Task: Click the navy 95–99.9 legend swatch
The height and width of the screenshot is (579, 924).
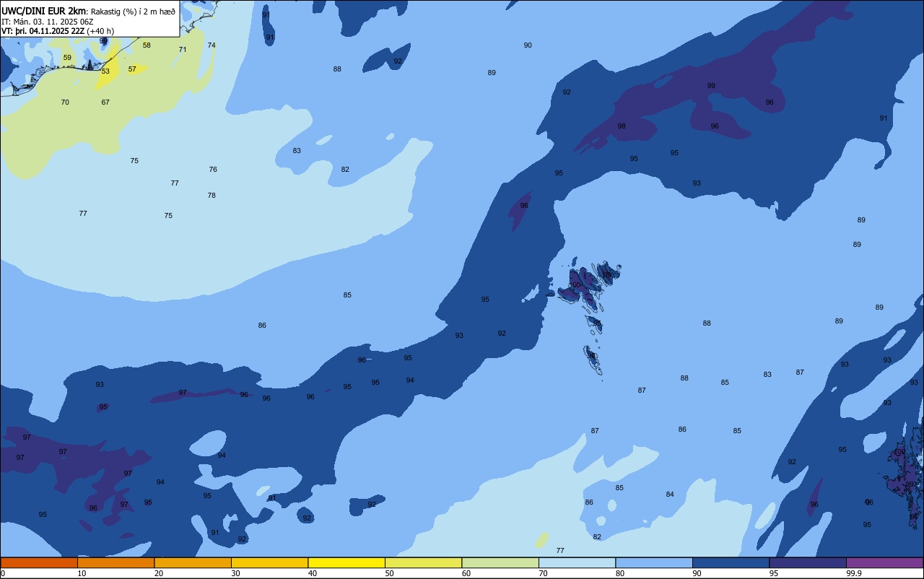Action: [808, 562]
